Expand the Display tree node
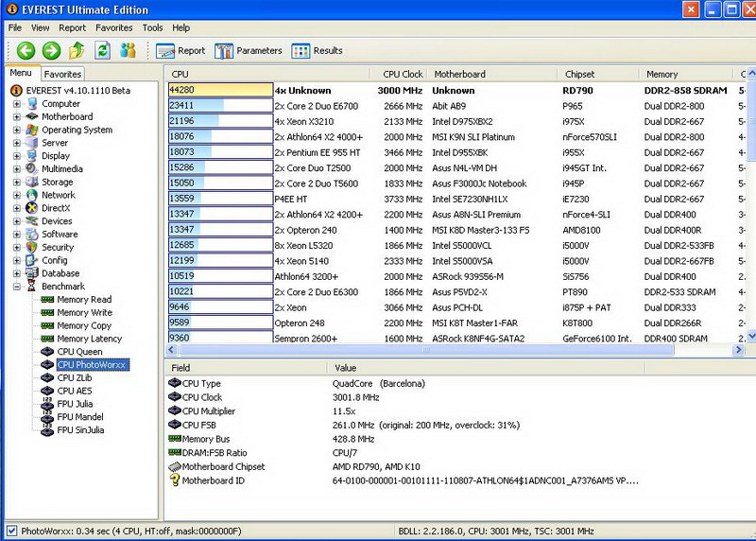This screenshot has width=756, height=541. (x=16, y=156)
